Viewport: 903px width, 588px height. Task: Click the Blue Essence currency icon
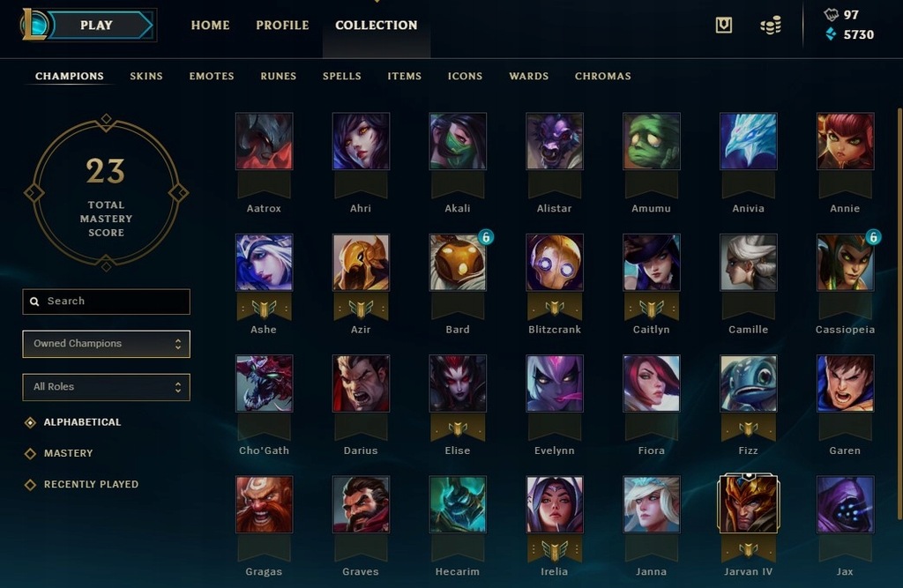(831, 34)
